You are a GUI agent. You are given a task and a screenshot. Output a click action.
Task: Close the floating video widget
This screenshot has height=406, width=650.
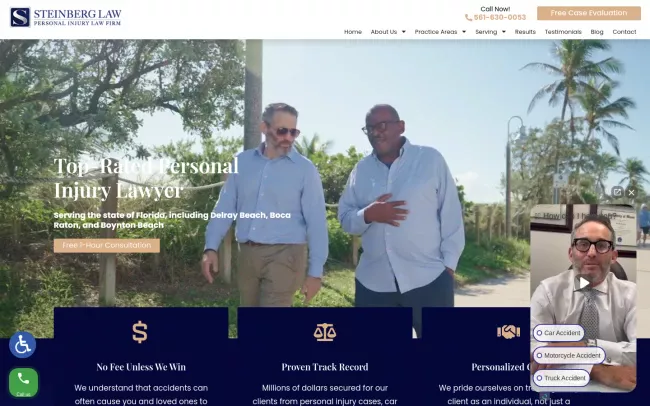pos(631,192)
